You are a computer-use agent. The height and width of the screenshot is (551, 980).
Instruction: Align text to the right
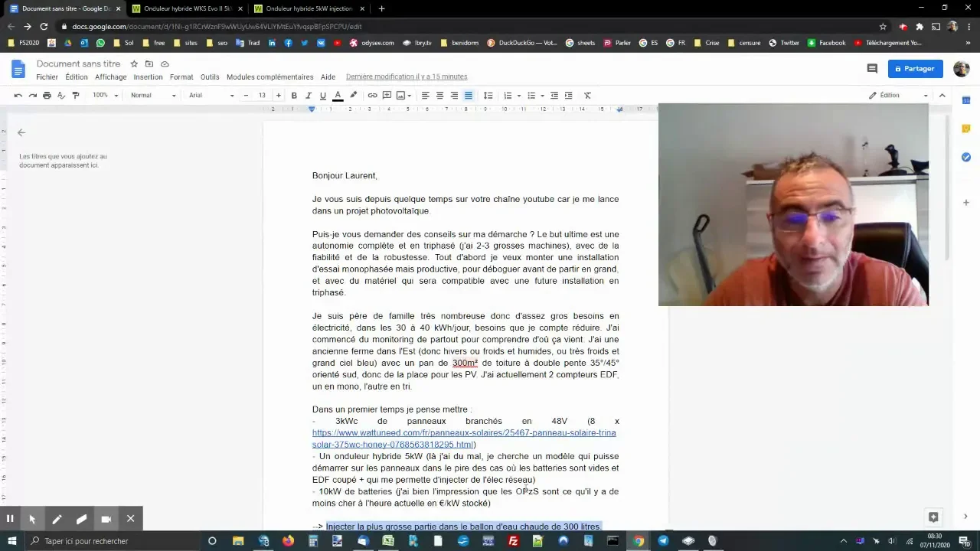click(x=454, y=96)
